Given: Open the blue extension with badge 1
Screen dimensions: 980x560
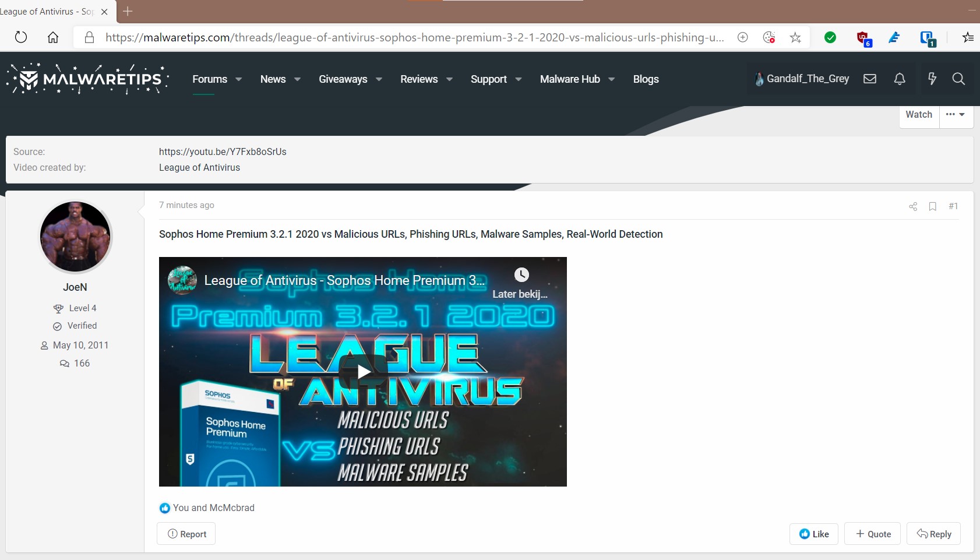Looking at the screenshot, I should click(928, 38).
